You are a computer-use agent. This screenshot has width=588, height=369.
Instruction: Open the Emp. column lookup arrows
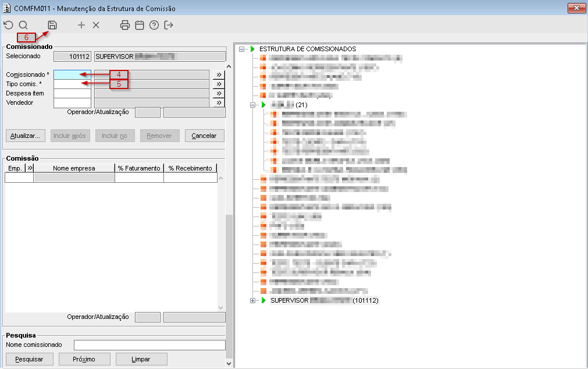click(x=30, y=168)
